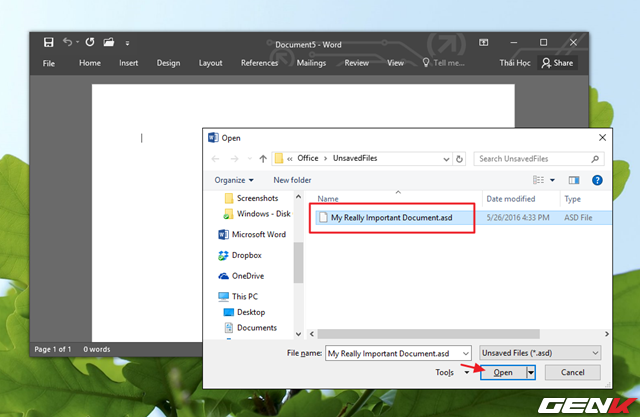Switch to the Insert ribbon tab
This screenshot has height=417, width=640.
point(129,63)
